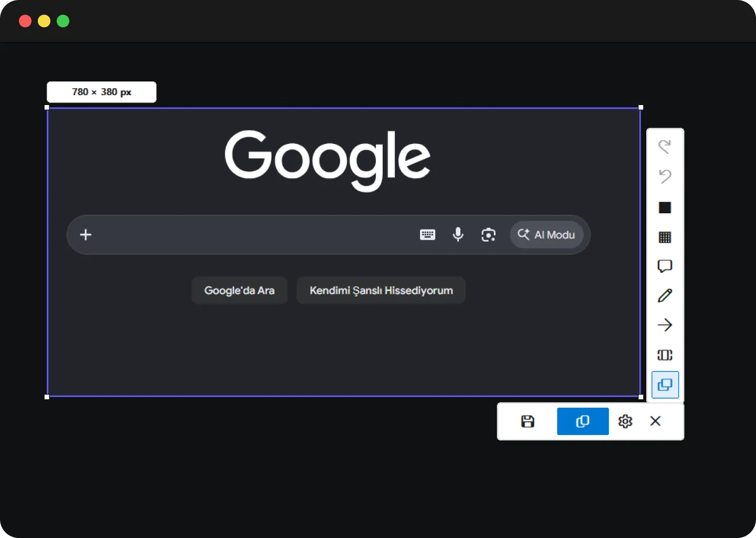Close the screenshot tool with X
This screenshot has height=538, width=756.
[655, 421]
